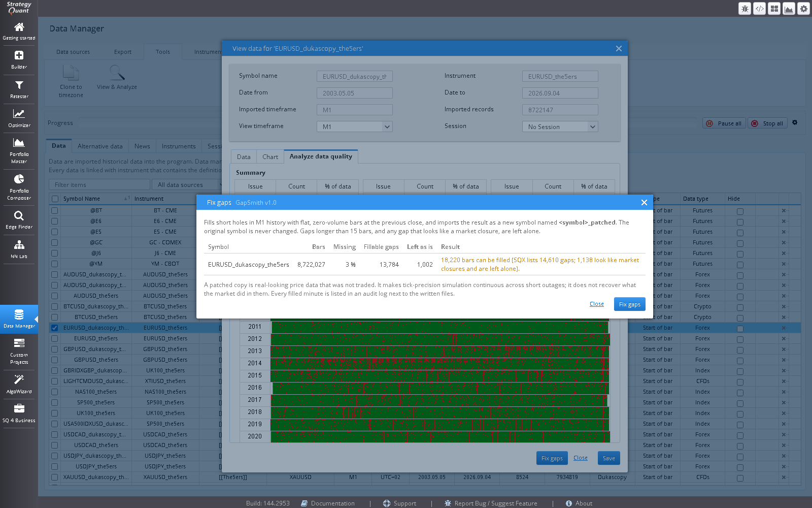The width and height of the screenshot is (812, 508).
Task: Click the chart icon in top bar
Action: click(x=789, y=8)
